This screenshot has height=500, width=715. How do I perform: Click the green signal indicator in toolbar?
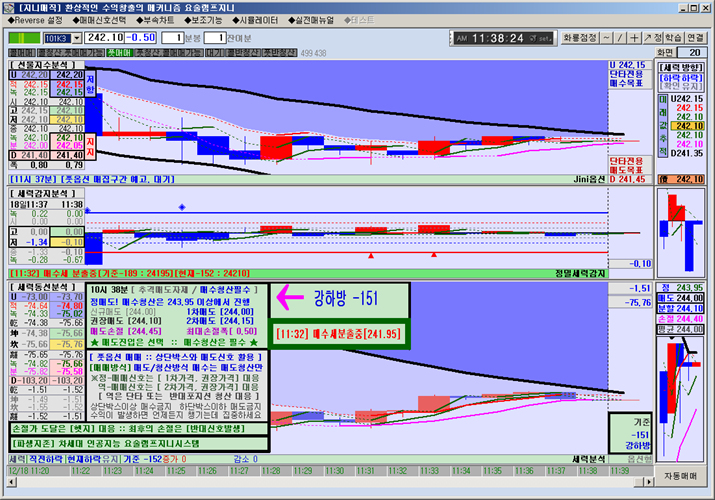pos(24,38)
